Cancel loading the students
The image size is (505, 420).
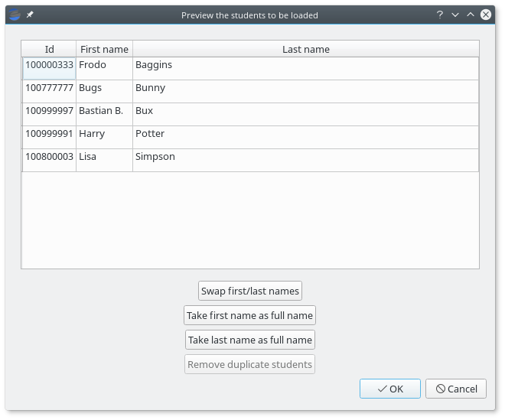tap(456, 389)
